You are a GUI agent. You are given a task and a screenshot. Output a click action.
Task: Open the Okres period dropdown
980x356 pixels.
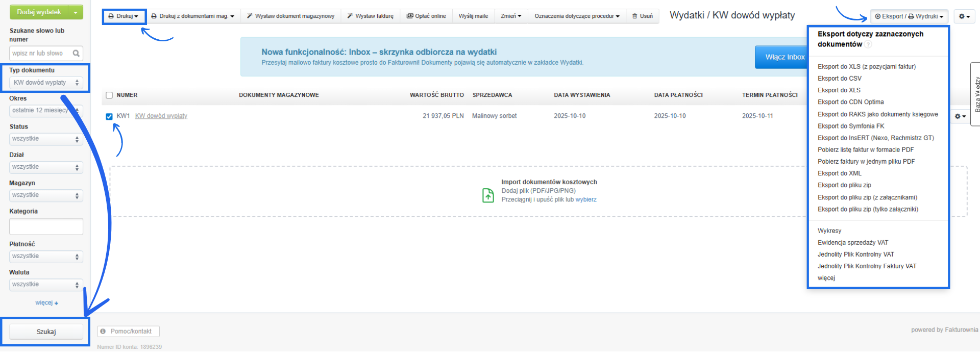coord(46,111)
